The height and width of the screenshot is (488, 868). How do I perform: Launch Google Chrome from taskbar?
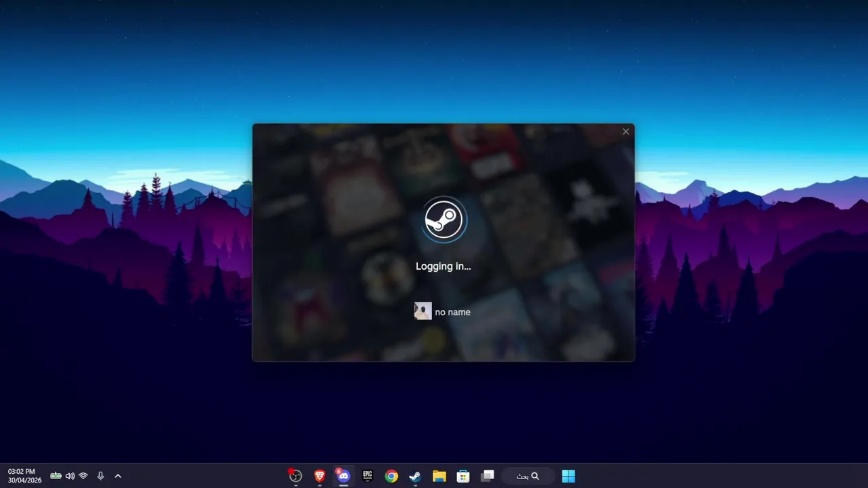point(391,476)
